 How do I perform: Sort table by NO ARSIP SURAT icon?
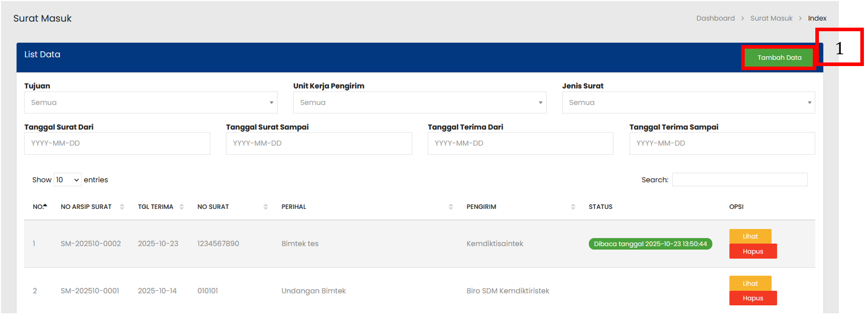coord(122,207)
